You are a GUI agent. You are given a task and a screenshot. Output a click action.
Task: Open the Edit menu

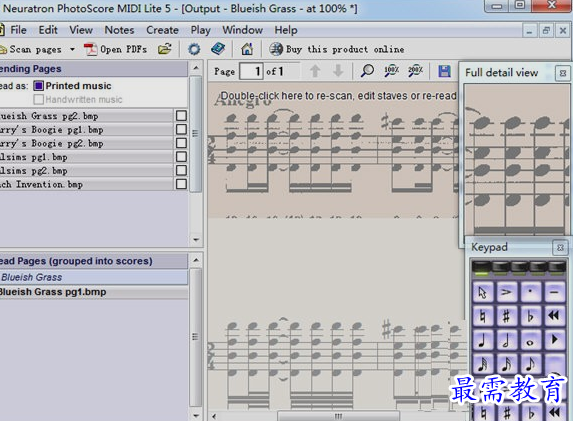(48, 30)
